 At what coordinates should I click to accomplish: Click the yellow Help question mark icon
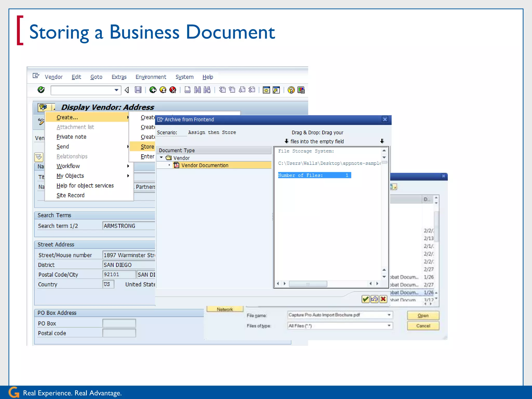tap(291, 90)
